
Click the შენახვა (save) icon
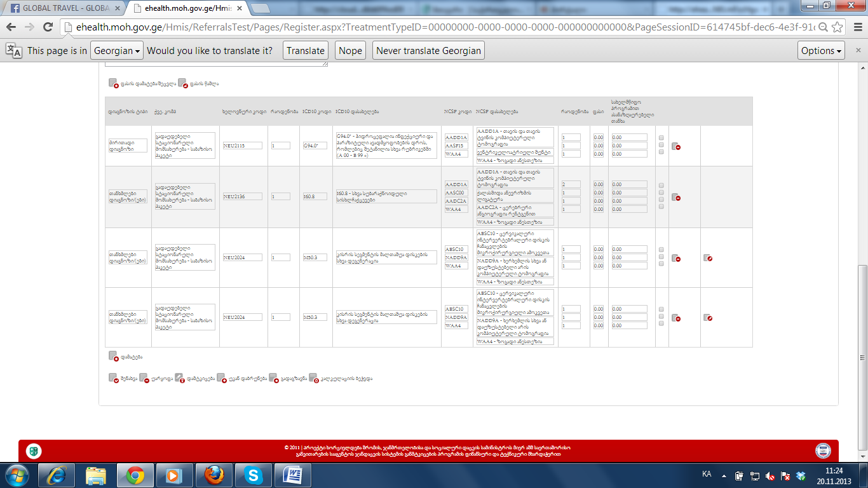(113, 378)
